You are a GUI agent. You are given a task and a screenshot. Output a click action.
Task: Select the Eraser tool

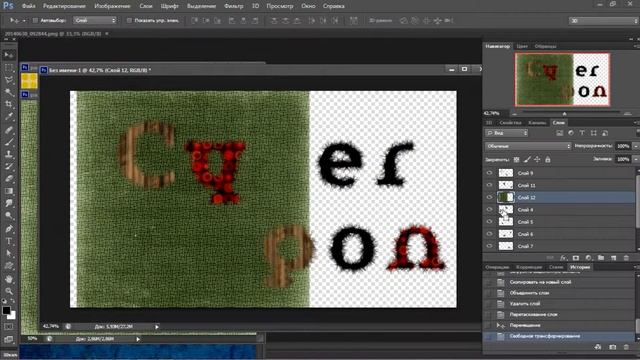click(9, 179)
